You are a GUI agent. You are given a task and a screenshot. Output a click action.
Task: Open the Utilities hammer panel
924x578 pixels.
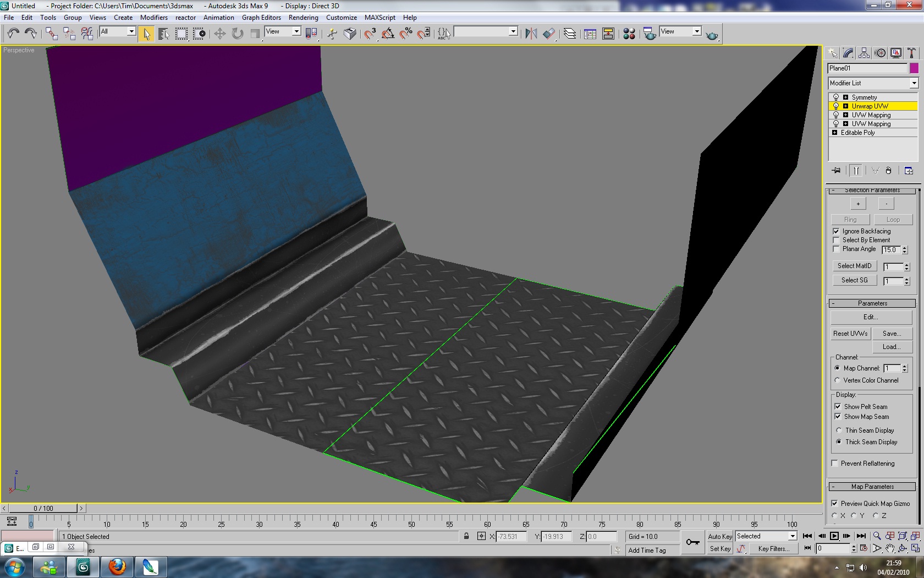911,53
